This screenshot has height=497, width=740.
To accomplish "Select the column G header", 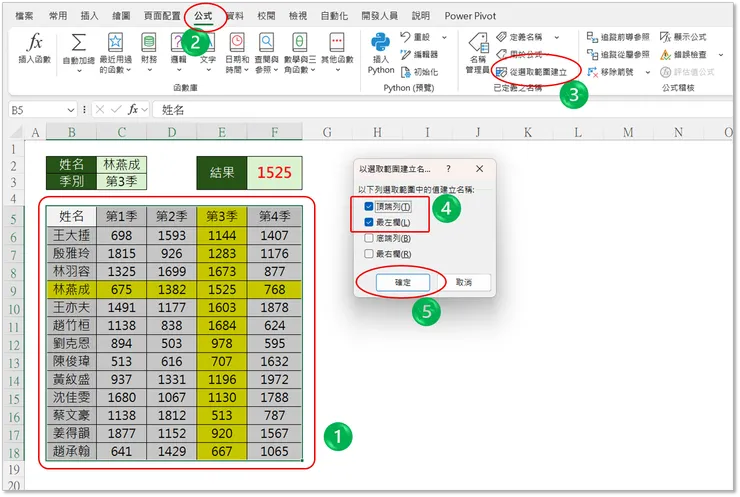I will point(327,133).
